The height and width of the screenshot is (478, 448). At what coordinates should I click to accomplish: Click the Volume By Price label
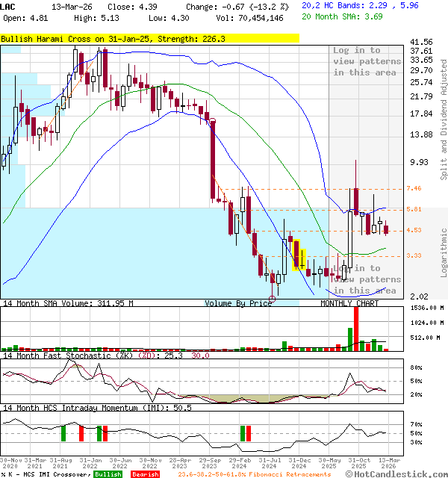[238, 304]
